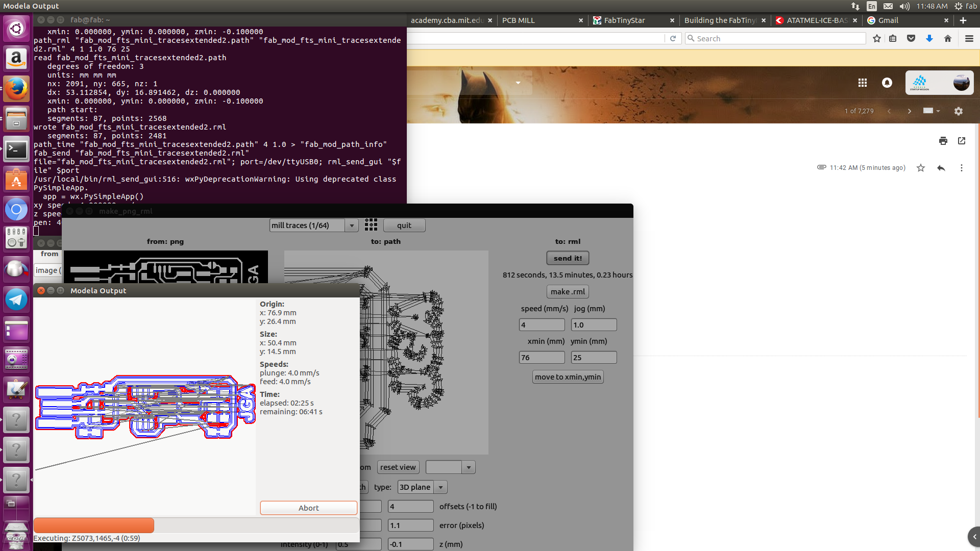Star the open email message
This screenshot has height=551, width=980.
[920, 168]
